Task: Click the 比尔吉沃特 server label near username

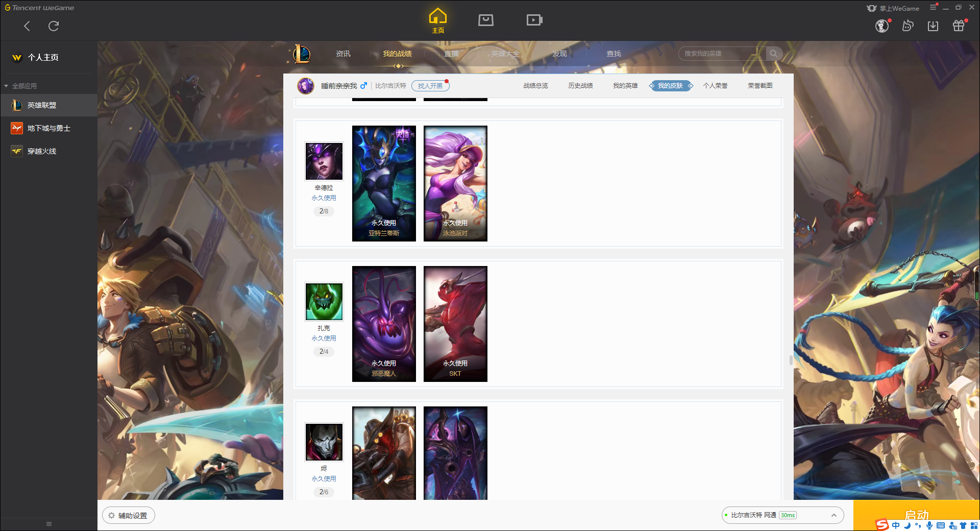Action: coord(390,86)
